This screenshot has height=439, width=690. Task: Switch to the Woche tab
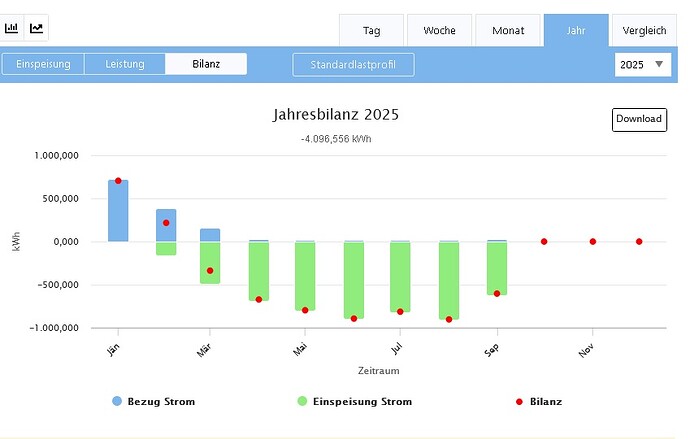coord(439,31)
